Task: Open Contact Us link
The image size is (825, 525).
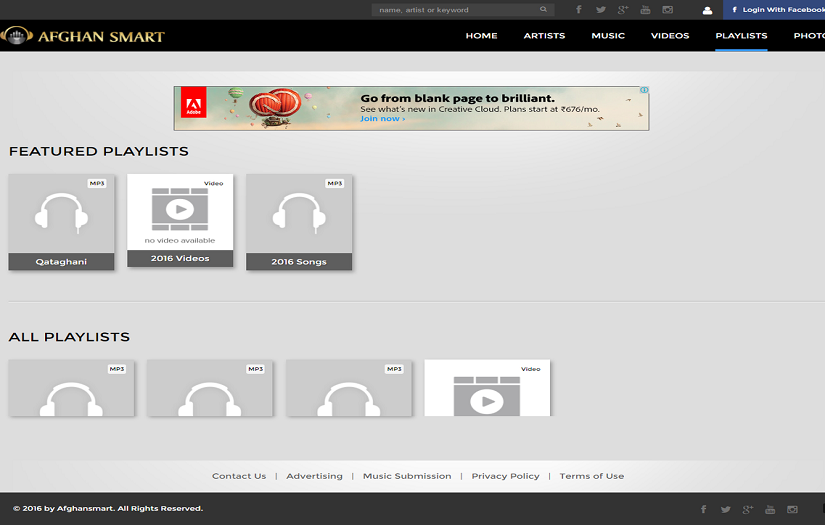Action: (239, 476)
